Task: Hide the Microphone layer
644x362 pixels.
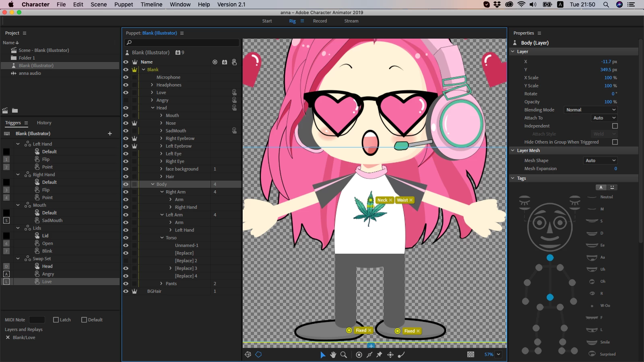Action: (x=126, y=77)
